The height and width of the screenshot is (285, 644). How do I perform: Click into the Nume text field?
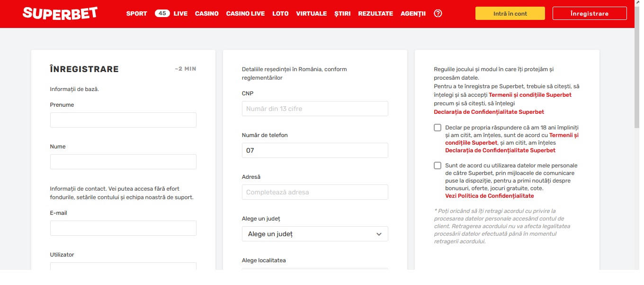[123, 162]
